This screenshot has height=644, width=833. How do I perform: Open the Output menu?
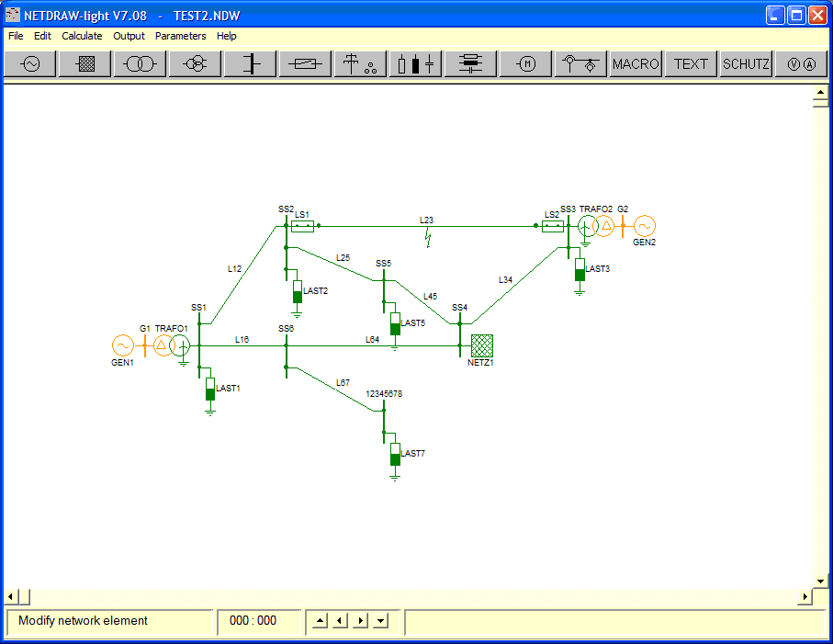coord(129,36)
